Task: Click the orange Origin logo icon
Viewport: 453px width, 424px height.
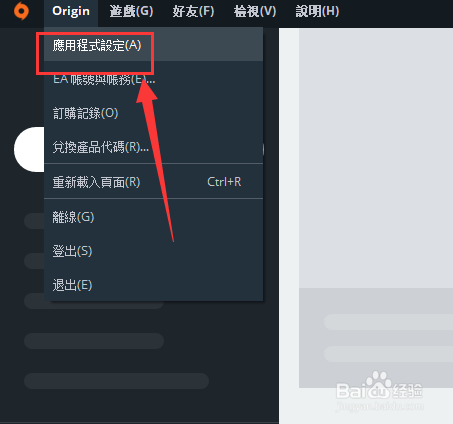Action: click(21, 11)
